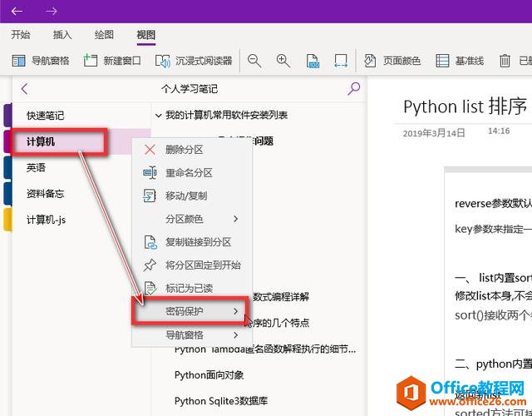
Task: Click the 14:16 page time
Action: coord(499,131)
